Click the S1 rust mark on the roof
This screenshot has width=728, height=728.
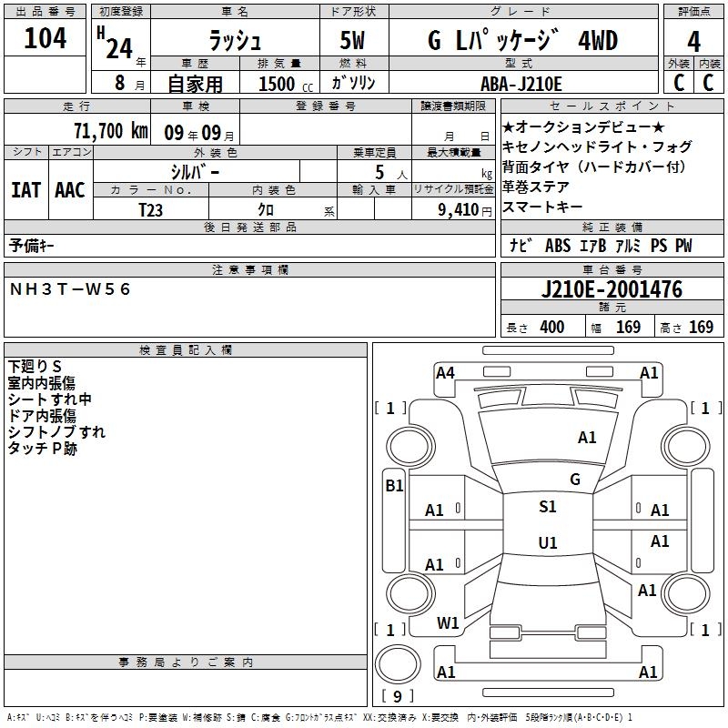pos(547,507)
